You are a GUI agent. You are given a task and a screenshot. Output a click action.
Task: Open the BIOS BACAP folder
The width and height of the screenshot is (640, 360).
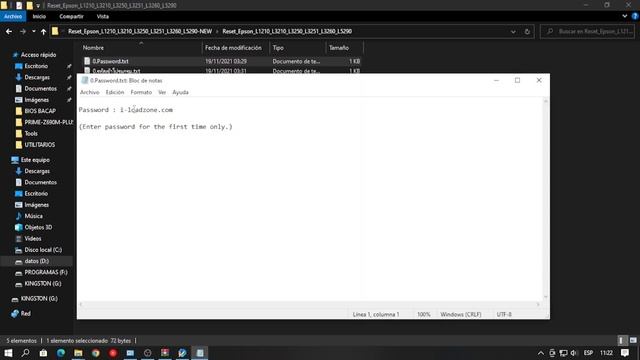40,111
